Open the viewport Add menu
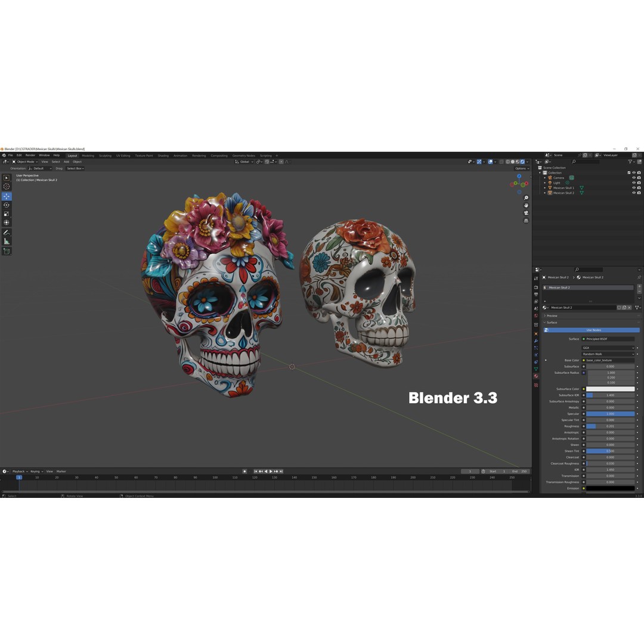 [x=66, y=162]
